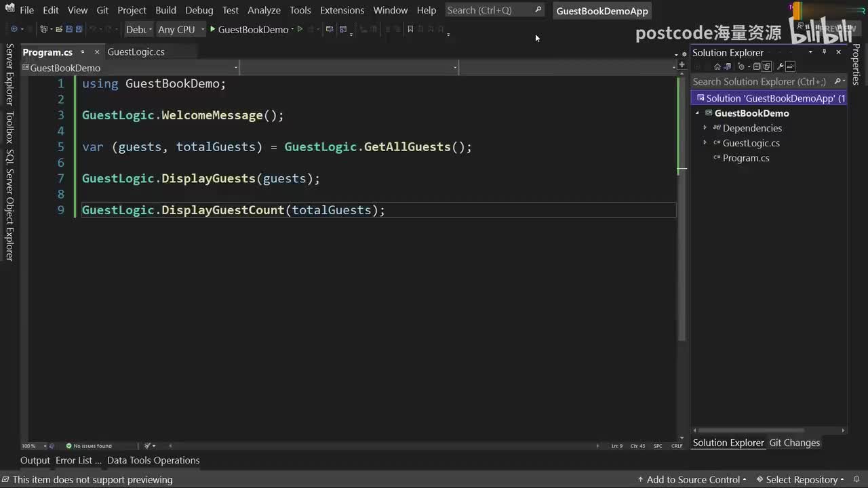The width and height of the screenshot is (868, 488).
Task: Click the search magnifier in the title bar
Action: coord(538,9)
